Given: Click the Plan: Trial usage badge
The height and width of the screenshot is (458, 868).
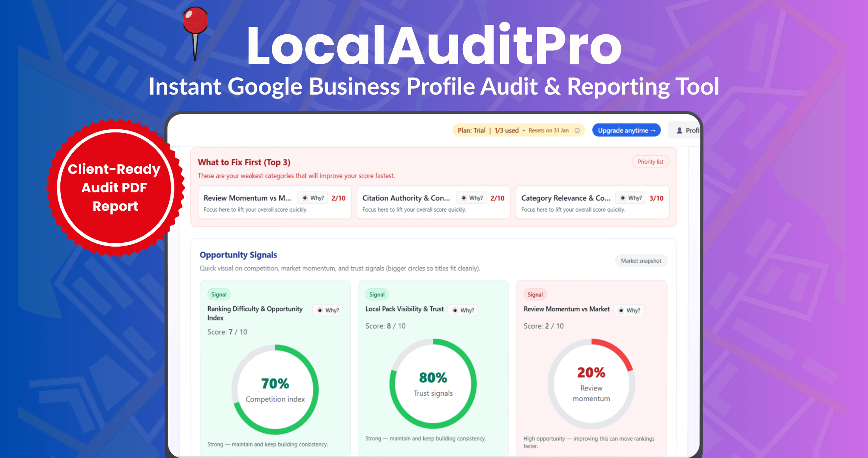Looking at the screenshot, I should tap(518, 130).
